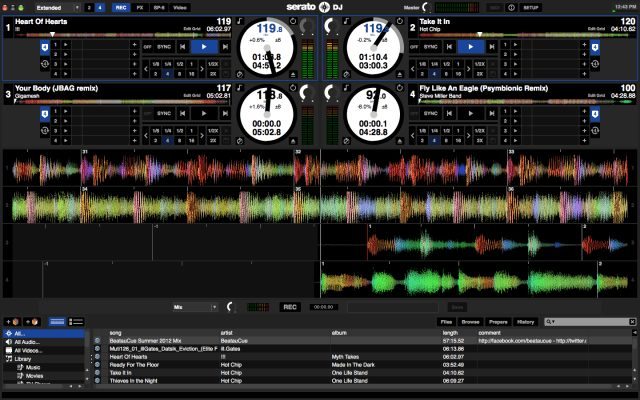
Task: Enable SYNC on deck 2
Action: pyautogui.click(x=431, y=47)
